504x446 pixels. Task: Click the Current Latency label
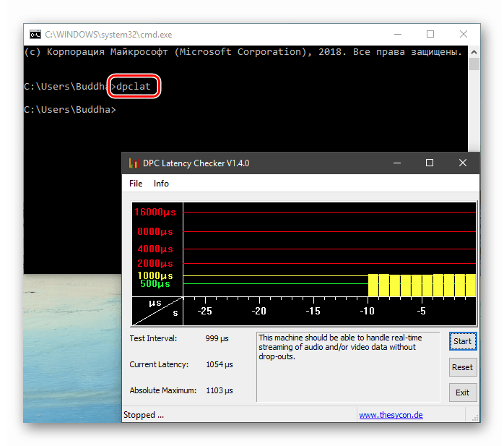(x=159, y=364)
